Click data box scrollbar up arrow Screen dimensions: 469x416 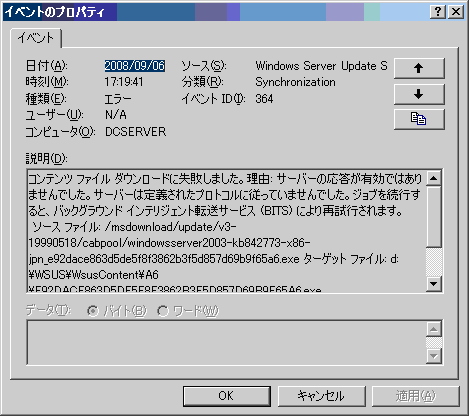click(x=434, y=329)
